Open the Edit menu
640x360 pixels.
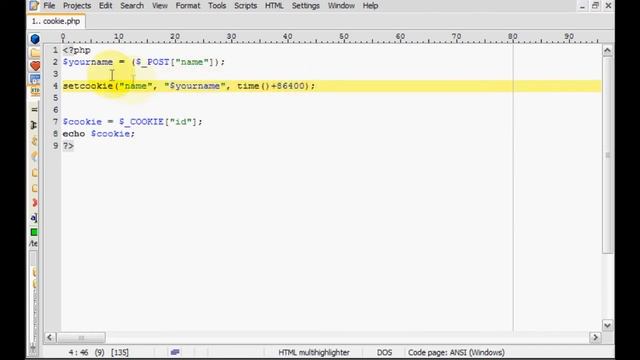pos(105,6)
